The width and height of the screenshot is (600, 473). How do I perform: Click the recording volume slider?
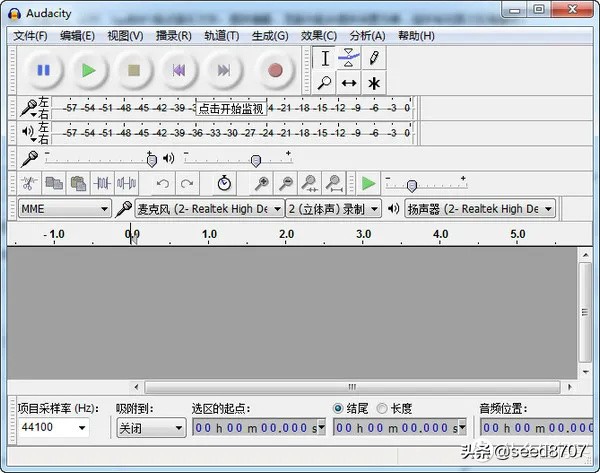pyautogui.click(x=100, y=158)
